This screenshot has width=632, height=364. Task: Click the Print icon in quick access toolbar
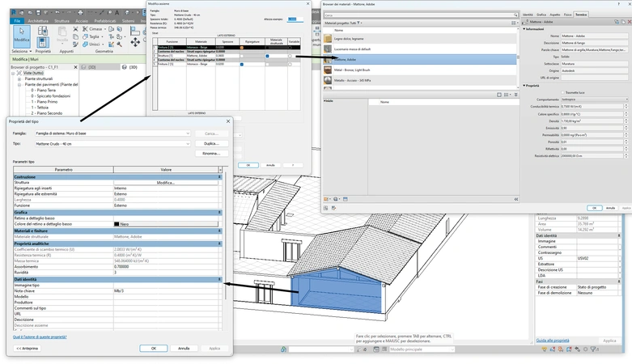point(80,13)
